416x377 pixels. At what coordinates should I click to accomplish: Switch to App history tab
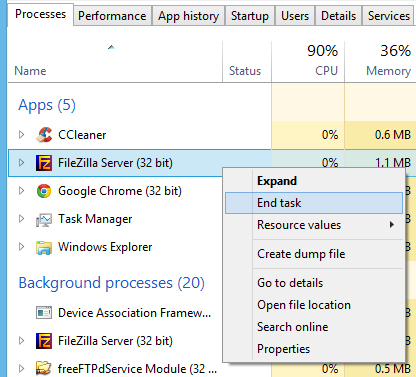click(189, 16)
